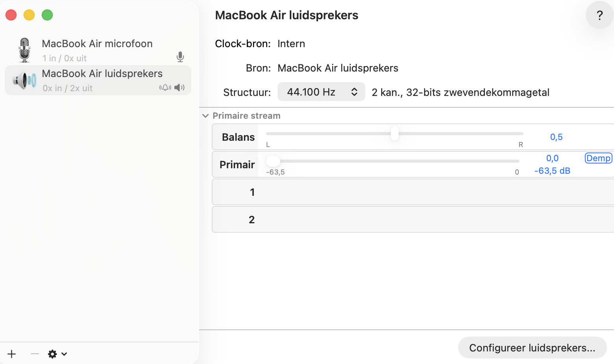Click the sound output speaker icon

pos(179,87)
